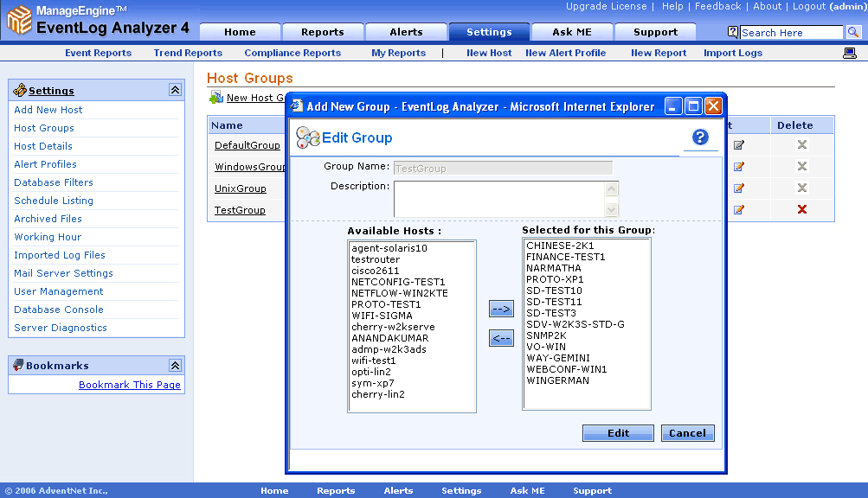Click in the Search Here field
Viewport: 868px width, 498px height.
point(791,33)
